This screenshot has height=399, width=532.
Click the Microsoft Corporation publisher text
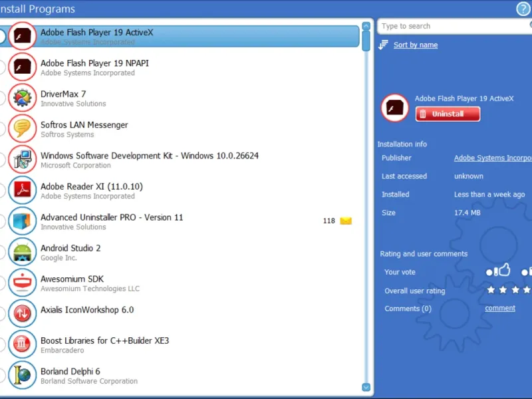coord(76,165)
